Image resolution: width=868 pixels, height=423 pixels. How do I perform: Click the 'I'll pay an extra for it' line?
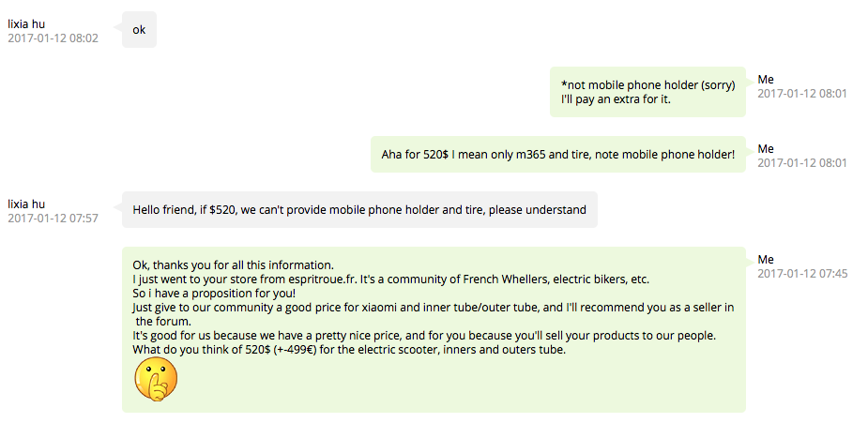click(617, 99)
